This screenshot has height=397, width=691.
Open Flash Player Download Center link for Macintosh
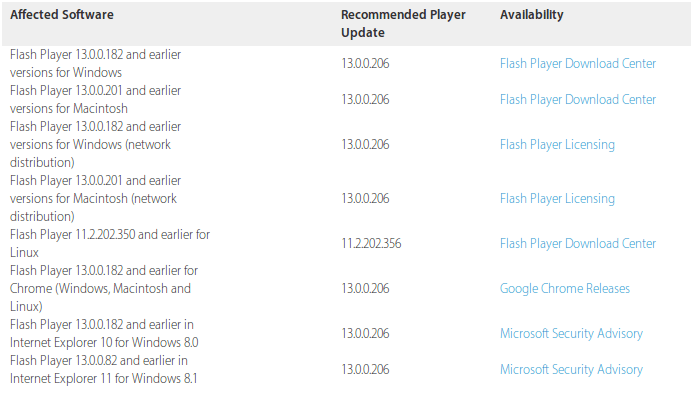[578, 100]
